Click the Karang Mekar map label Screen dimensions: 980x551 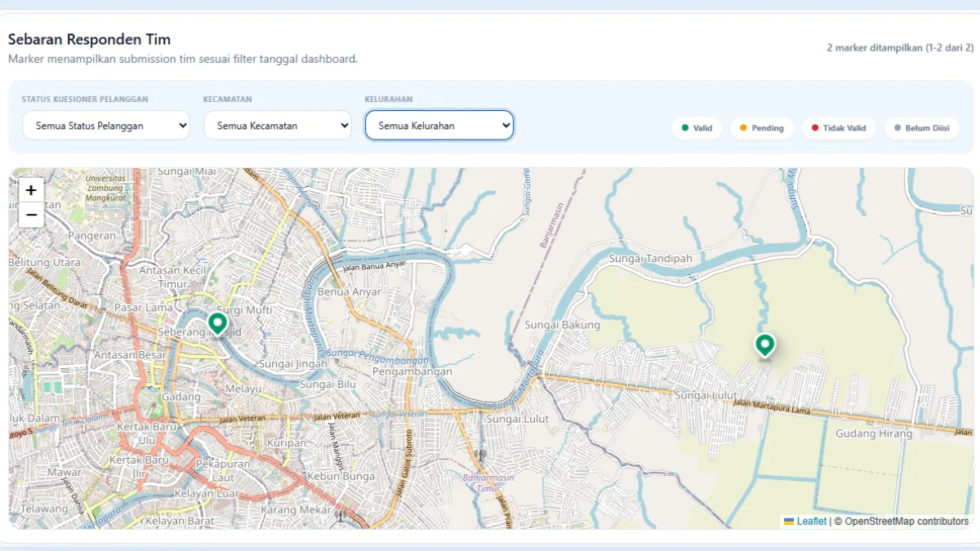pos(295,510)
